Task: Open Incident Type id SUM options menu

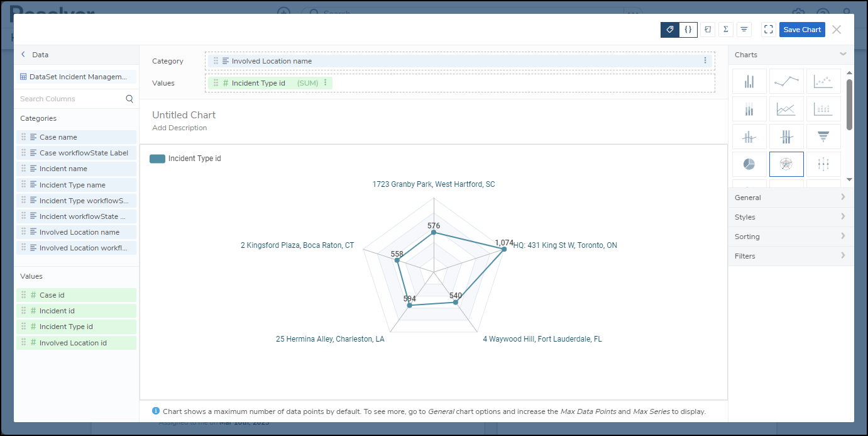Action: (x=325, y=83)
